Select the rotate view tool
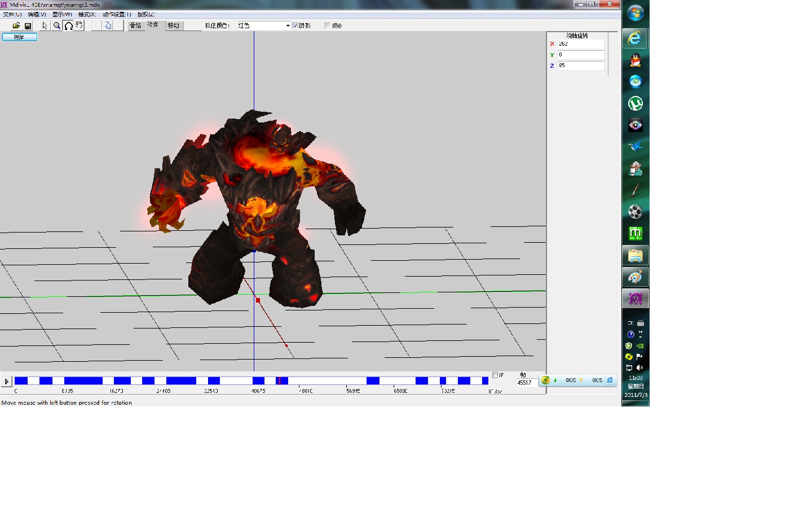The height and width of the screenshot is (508, 812). click(68, 25)
